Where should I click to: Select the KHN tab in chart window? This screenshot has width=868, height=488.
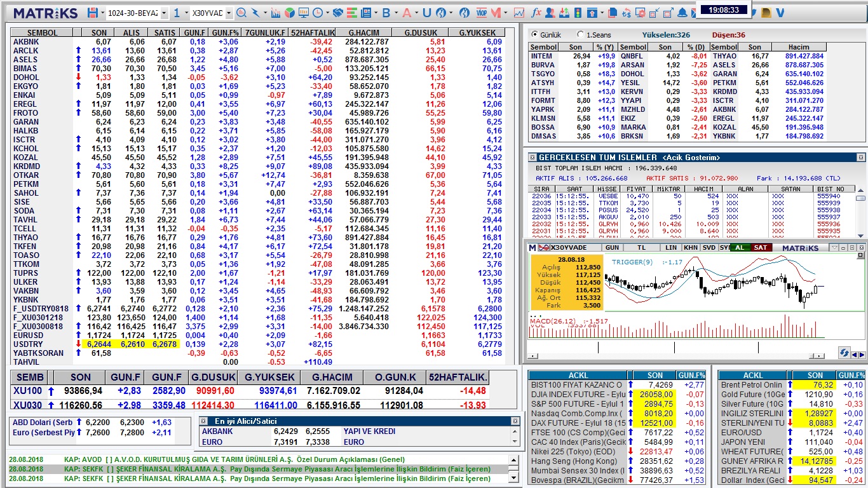[x=691, y=248]
